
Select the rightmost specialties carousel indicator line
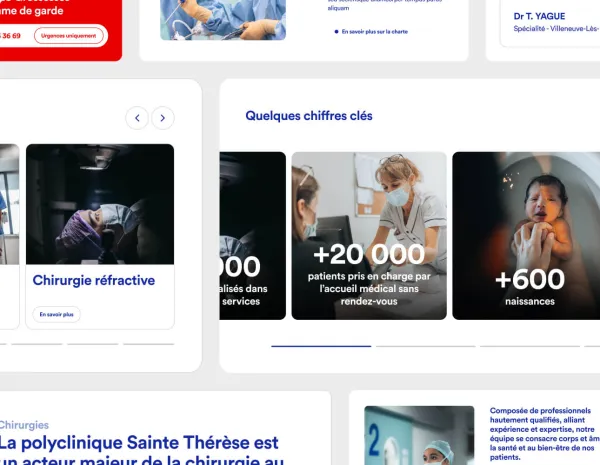[148, 344]
